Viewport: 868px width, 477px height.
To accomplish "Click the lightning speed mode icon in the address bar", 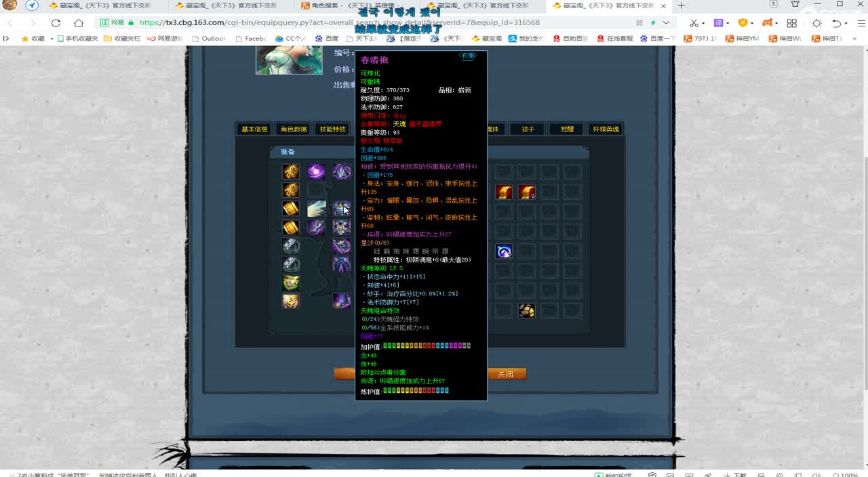I will (x=652, y=22).
